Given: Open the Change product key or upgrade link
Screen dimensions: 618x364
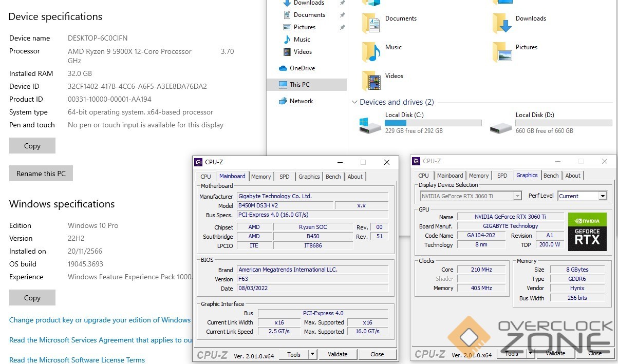Looking at the screenshot, I should tap(100, 320).
